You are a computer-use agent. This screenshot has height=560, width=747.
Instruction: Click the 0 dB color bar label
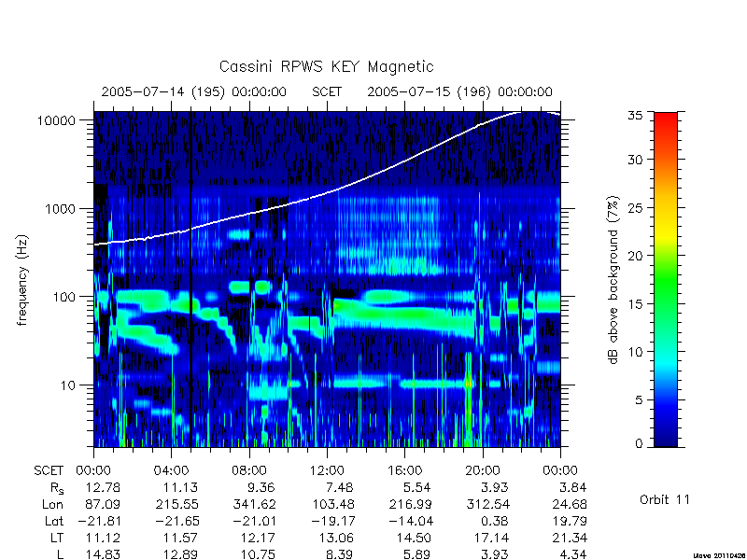pyautogui.click(x=639, y=444)
